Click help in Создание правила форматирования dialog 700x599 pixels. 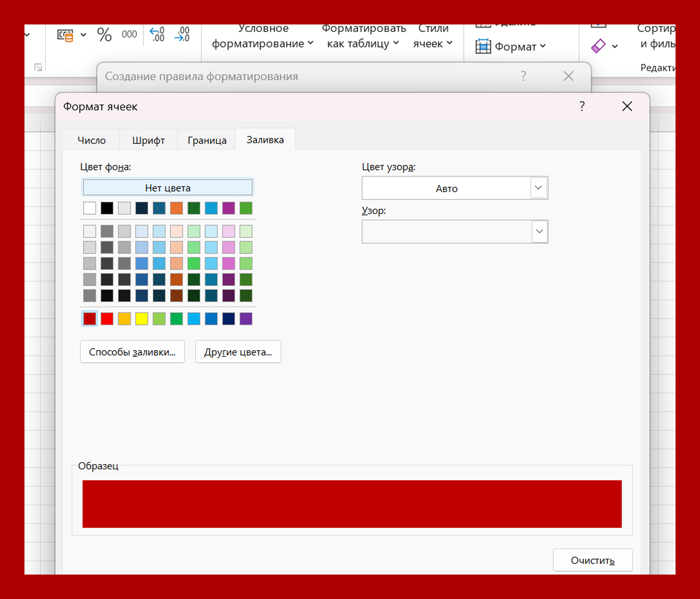tap(524, 76)
